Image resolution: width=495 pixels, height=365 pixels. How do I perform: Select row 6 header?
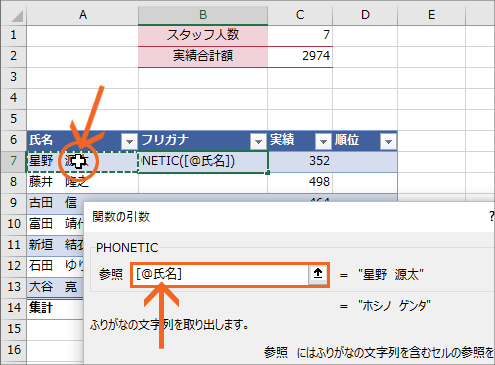pyautogui.click(x=13, y=140)
